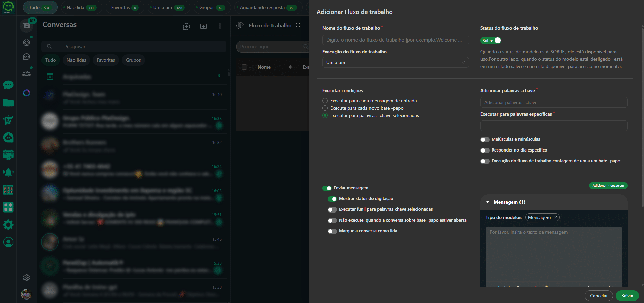This screenshot has width=644, height=303.
Task: Click the info icon beside Fluxo de trabalho
Action: [298, 25]
